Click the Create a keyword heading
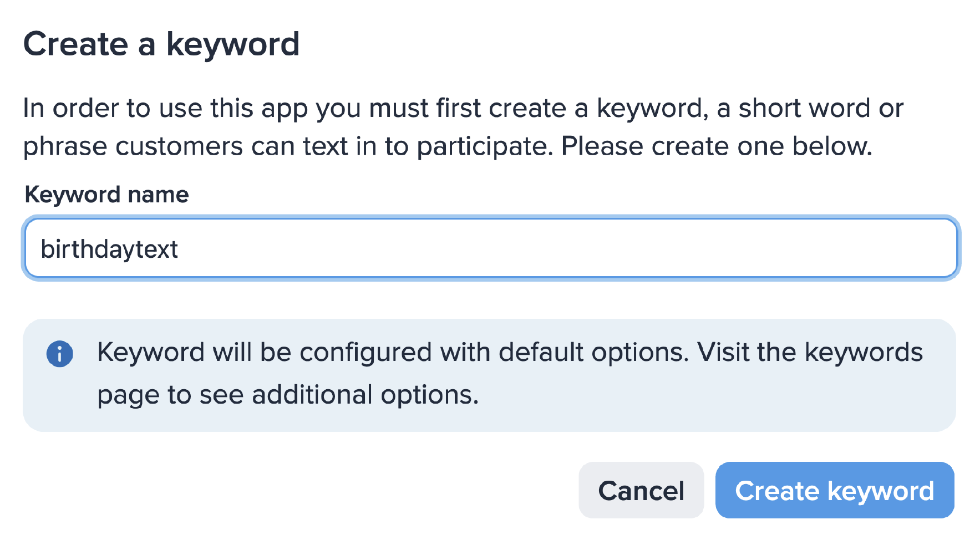The height and width of the screenshot is (545, 980). click(161, 44)
